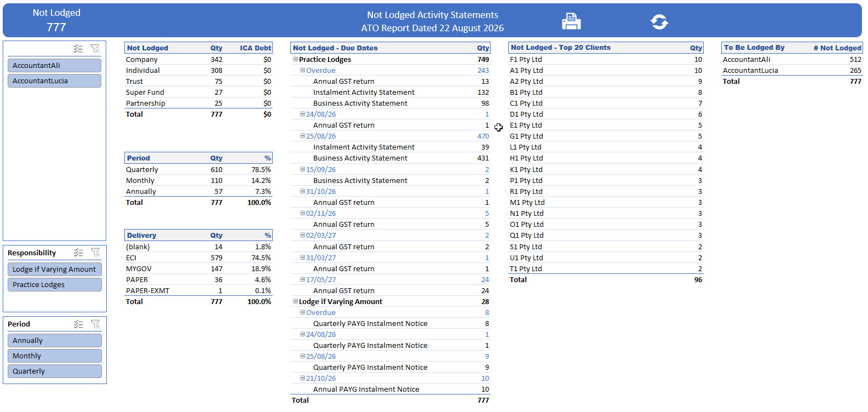Screen dimensions: 868x412
Task: Collapse the first Overdue group
Action: click(302, 70)
